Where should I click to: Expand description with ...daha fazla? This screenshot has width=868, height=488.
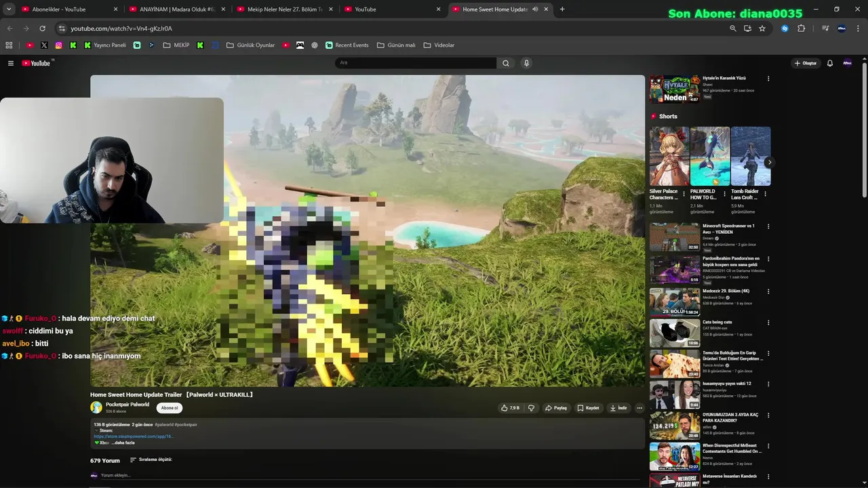123,443
